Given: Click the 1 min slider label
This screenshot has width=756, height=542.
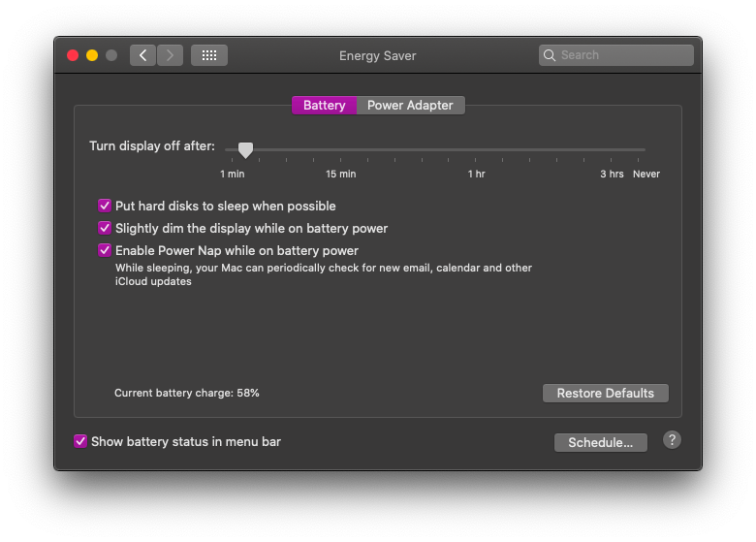Looking at the screenshot, I should (233, 175).
